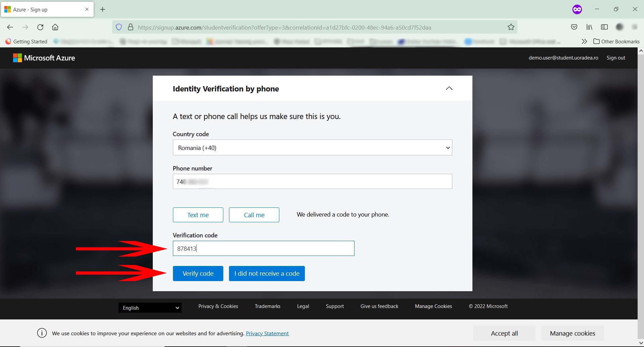
Task: Submit with the Verify code button
Action: (x=198, y=273)
